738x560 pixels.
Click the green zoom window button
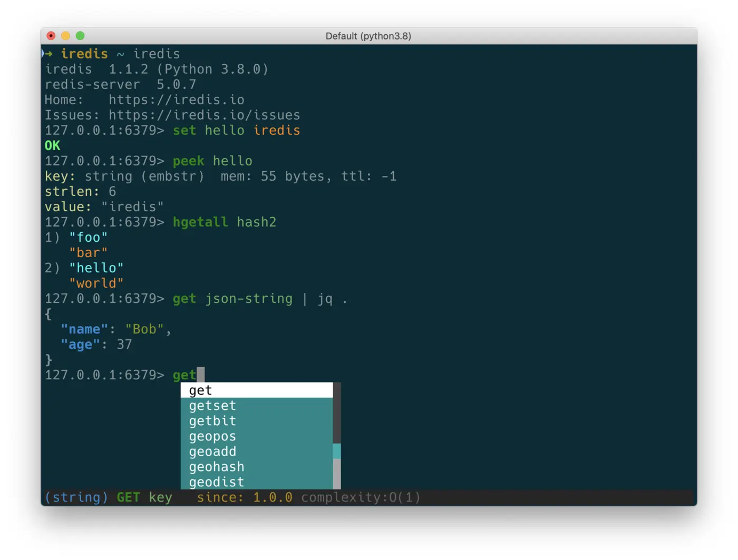[x=80, y=36]
